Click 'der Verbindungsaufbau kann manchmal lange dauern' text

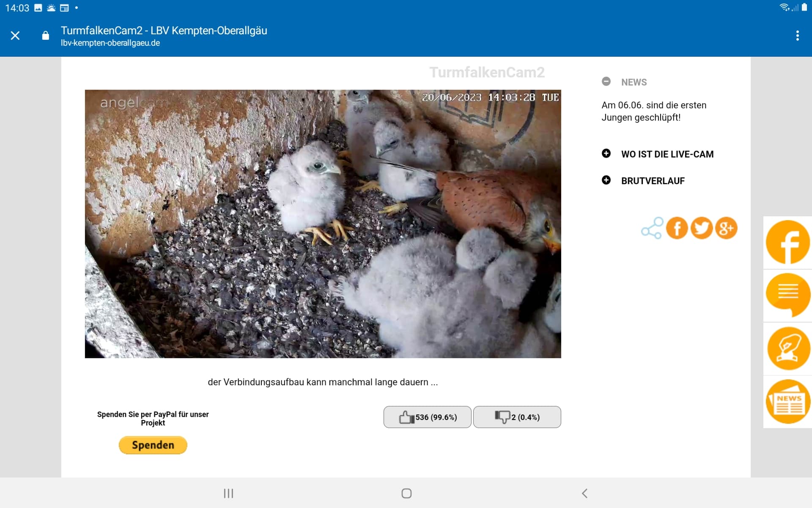[x=323, y=382]
